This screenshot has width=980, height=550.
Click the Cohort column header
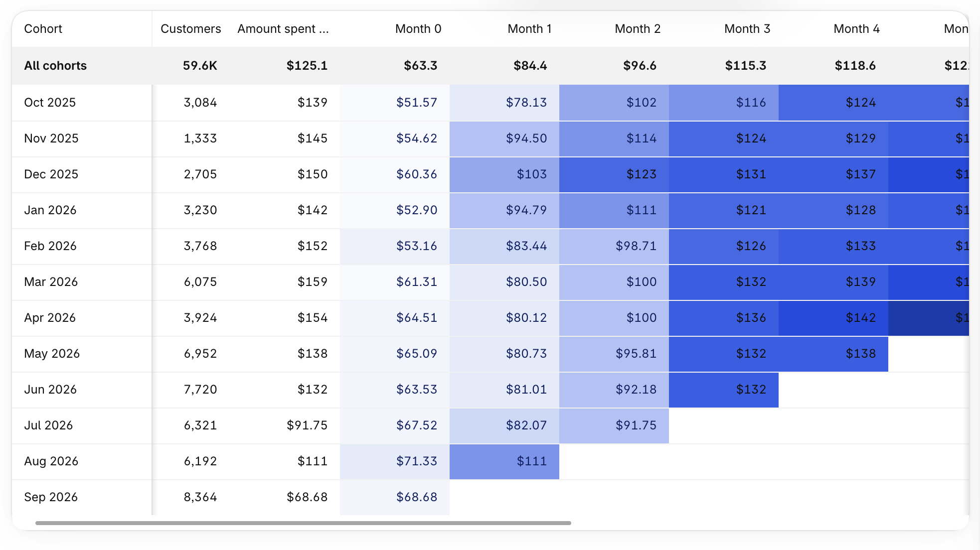(x=43, y=29)
